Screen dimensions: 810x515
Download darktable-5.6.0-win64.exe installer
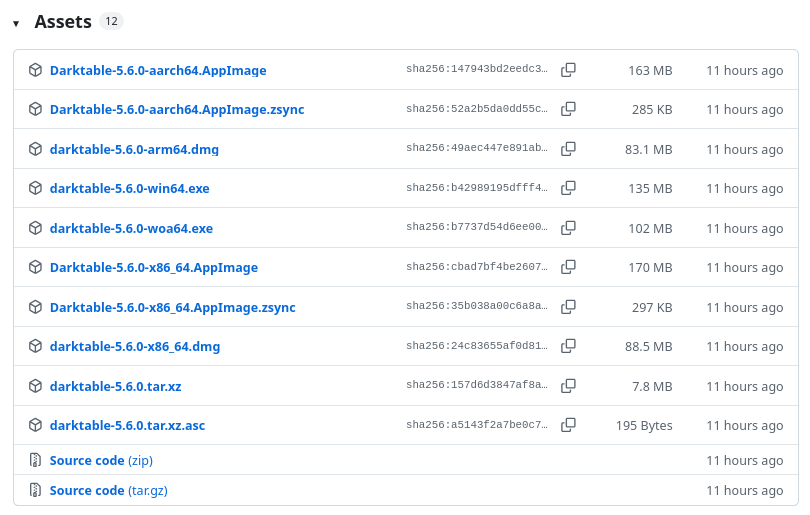[130, 189]
